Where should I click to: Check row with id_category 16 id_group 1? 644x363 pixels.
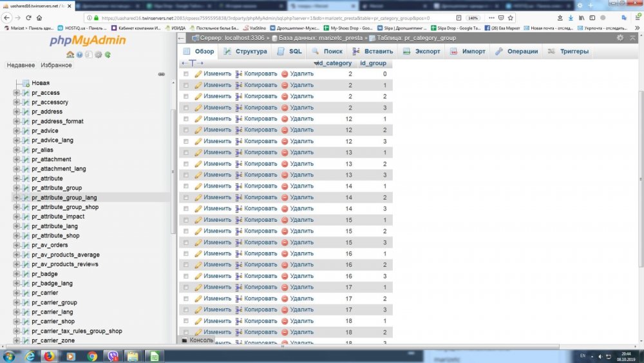[186, 253]
